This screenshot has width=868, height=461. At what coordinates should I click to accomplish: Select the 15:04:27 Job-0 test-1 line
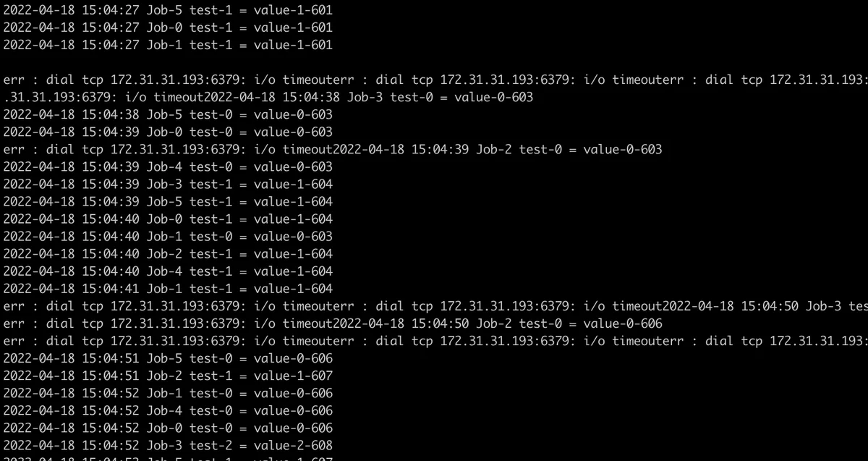click(x=168, y=28)
